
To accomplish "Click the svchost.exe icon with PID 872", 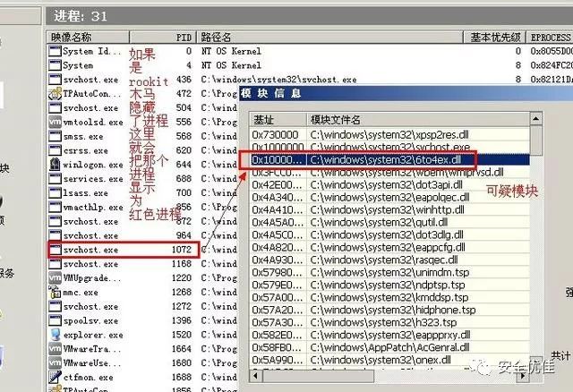I will coord(55,221).
